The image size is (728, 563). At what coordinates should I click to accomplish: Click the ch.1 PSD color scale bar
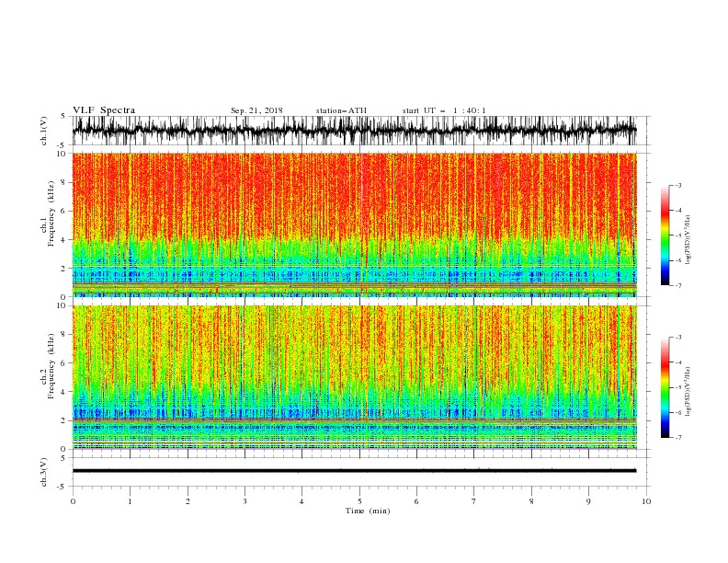tap(665, 236)
